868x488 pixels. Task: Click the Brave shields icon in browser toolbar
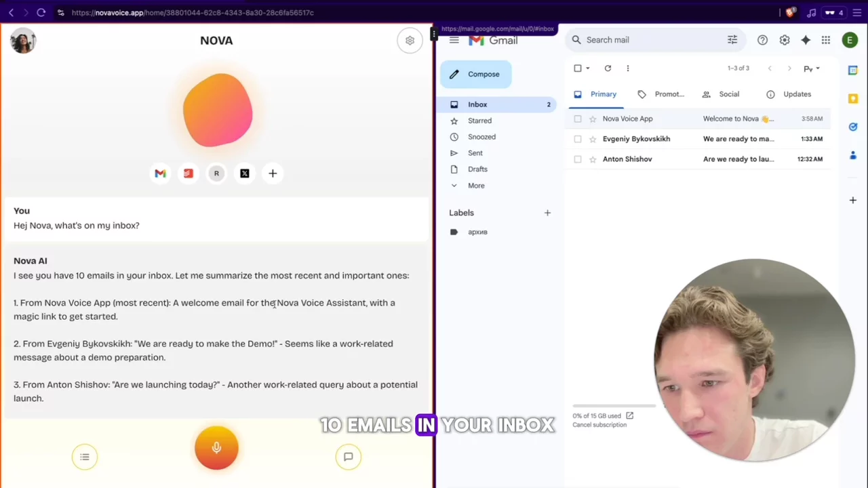tap(790, 12)
